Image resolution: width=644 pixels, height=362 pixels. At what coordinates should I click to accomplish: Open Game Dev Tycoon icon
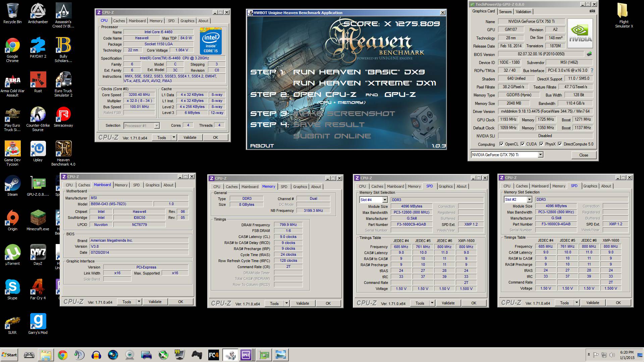(x=12, y=154)
